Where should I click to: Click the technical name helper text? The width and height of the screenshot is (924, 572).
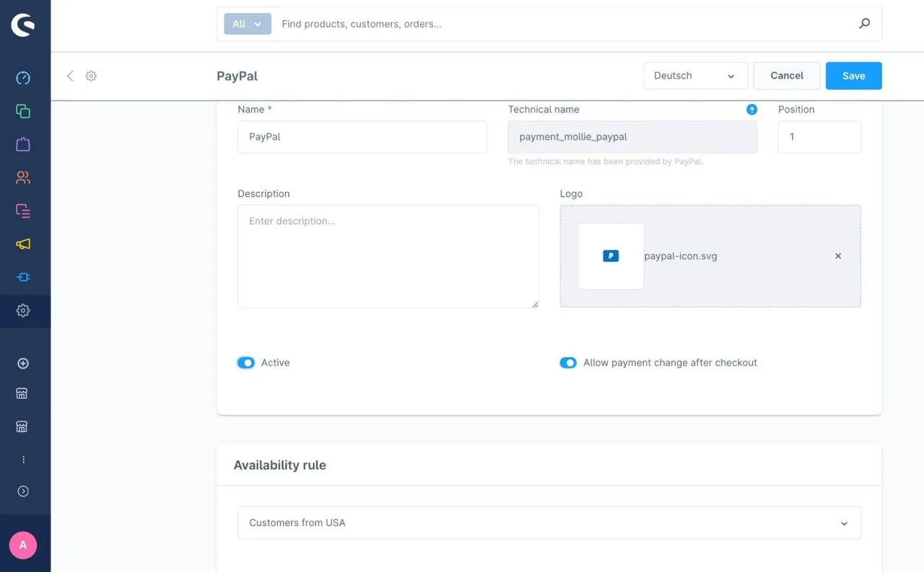point(606,162)
